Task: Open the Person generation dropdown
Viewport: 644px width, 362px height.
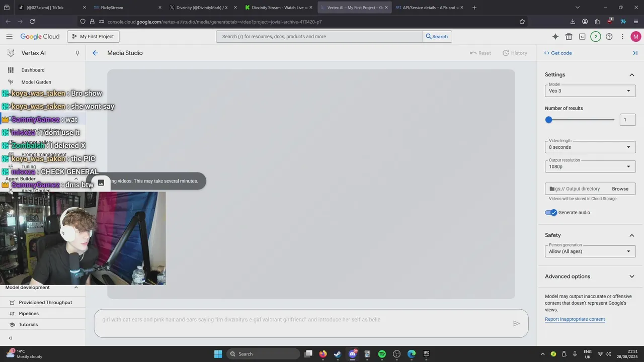Action: click(x=590, y=251)
